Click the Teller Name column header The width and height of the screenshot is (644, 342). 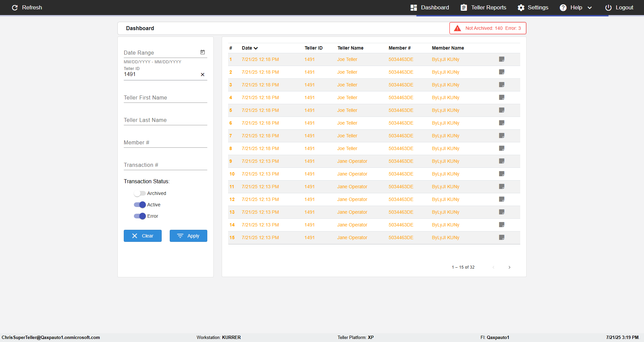click(351, 48)
